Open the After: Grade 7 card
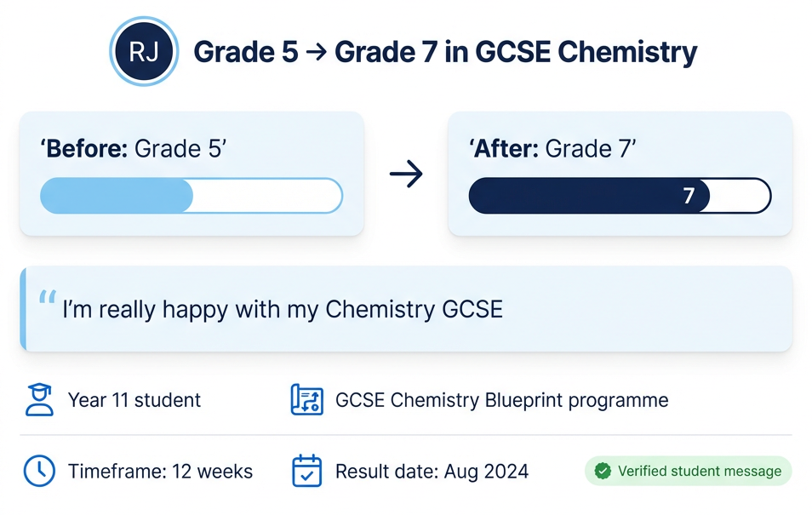 pyautogui.click(x=620, y=174)
